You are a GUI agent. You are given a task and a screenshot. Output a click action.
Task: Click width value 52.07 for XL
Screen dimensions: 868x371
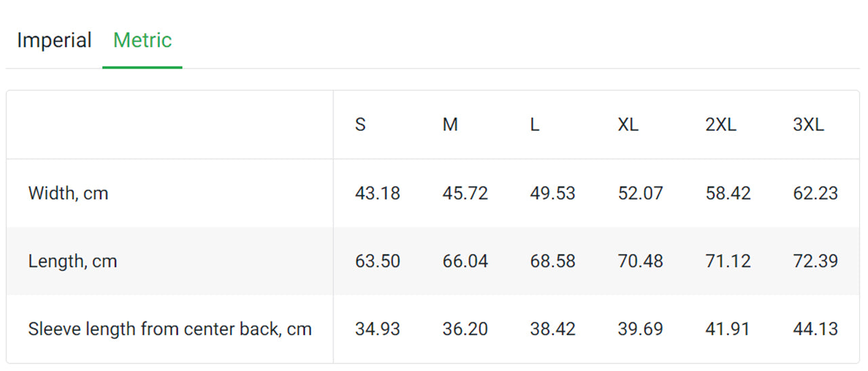tap(640, 193)
